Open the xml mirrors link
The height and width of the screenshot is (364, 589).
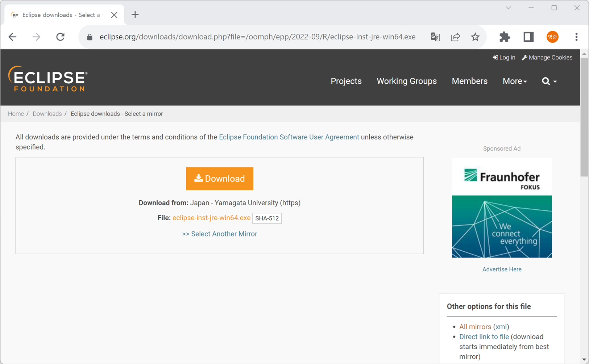501,327
